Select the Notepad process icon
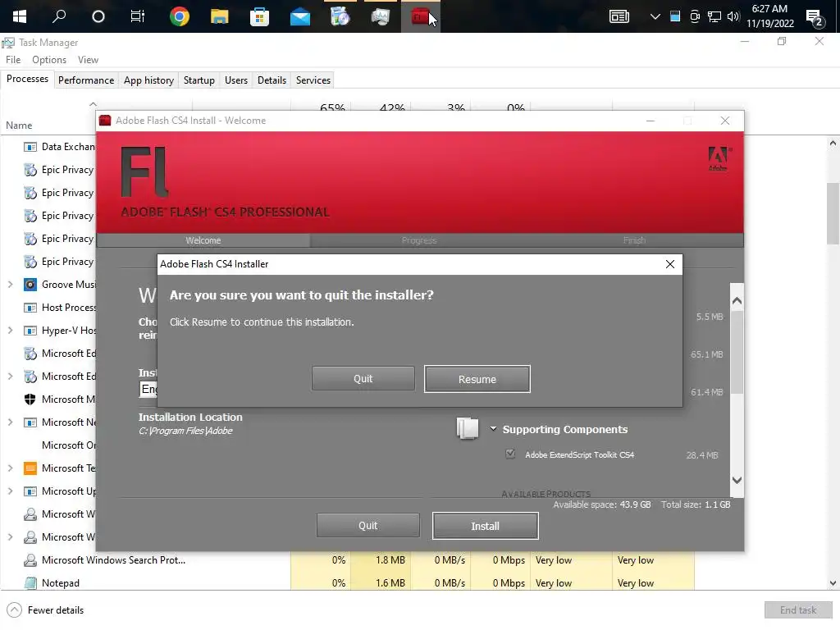The width and height of the screenshot is (840, 630). tap(30, 583)
